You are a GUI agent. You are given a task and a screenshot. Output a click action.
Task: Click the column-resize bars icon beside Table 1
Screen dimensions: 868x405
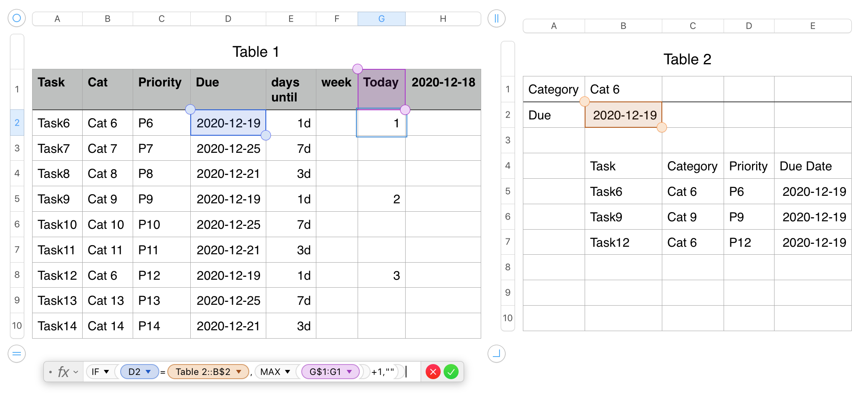(x=496, y=18)
